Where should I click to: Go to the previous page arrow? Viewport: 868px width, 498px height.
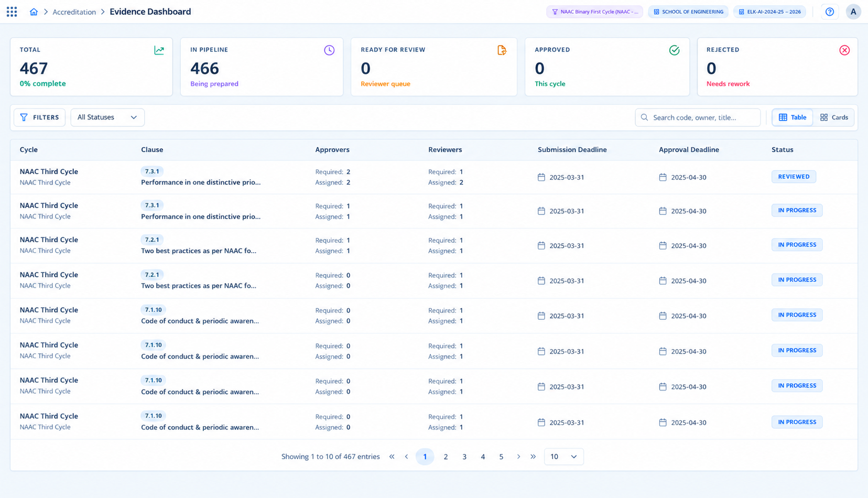coord(406,457)
